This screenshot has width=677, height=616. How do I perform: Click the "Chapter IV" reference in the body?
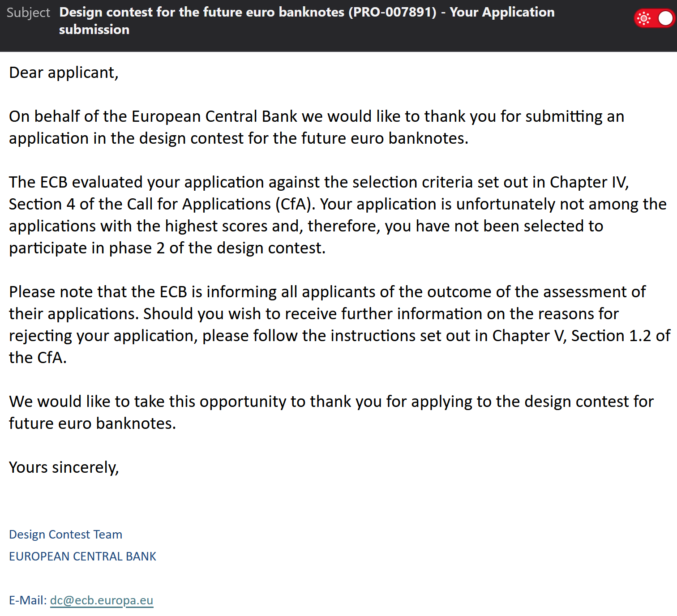(588, 182)
